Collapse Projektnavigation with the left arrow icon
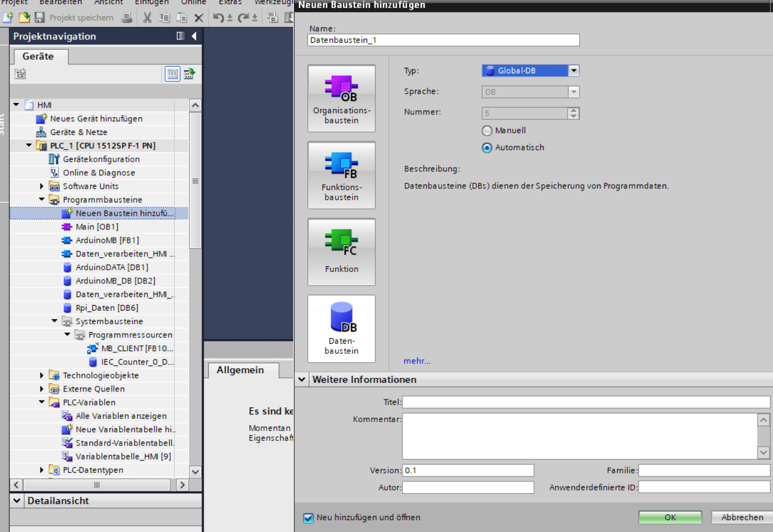 [x=194, y=36]
